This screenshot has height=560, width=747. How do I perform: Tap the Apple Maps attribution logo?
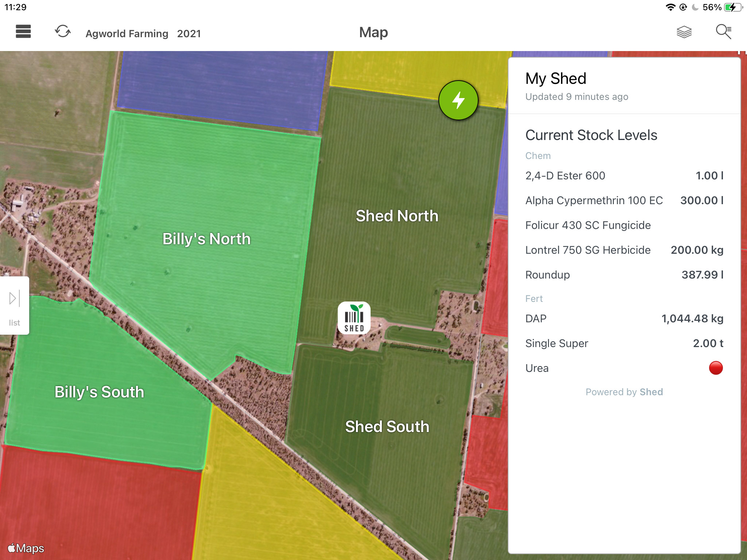point(26,548)
